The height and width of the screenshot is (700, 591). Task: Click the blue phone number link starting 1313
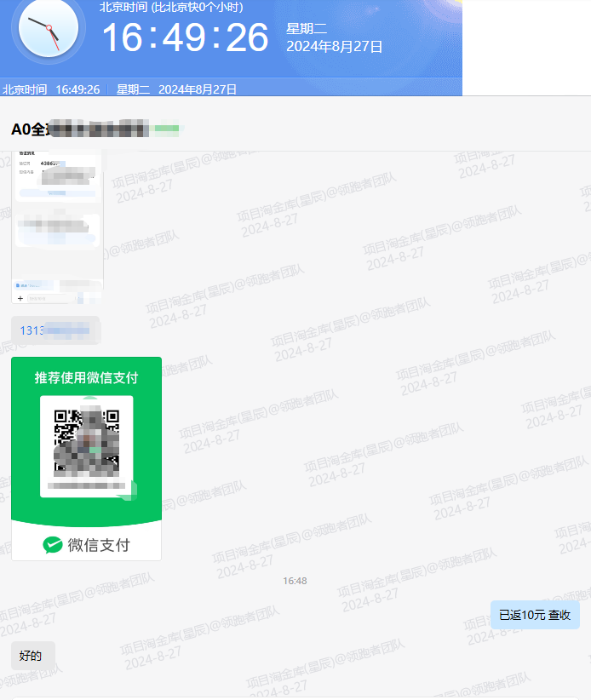55,330
